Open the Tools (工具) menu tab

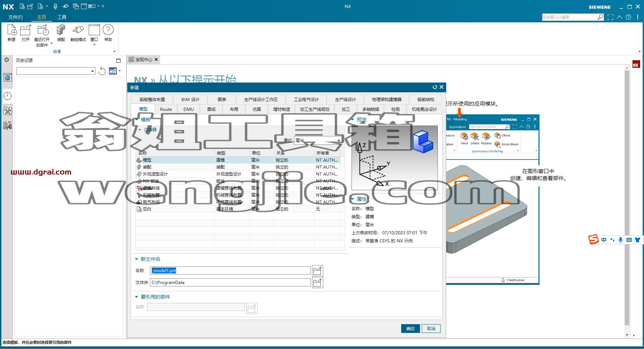point(62,17)
